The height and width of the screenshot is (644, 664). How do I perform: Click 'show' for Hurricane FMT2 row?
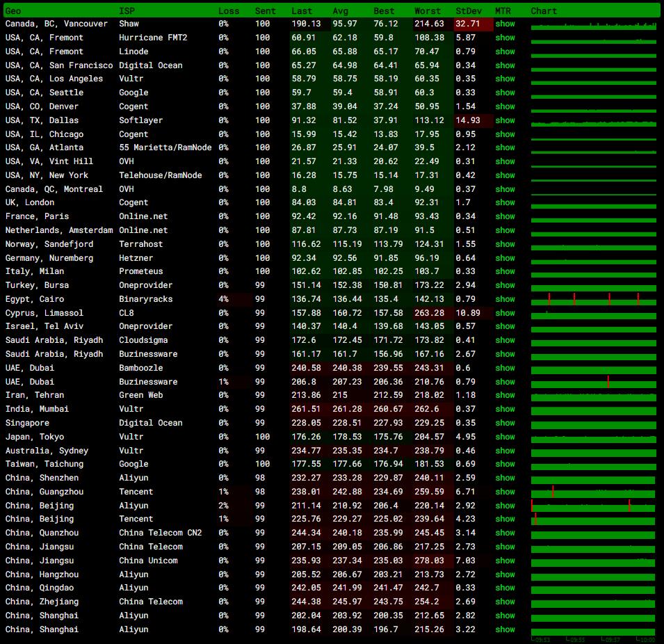505,38
